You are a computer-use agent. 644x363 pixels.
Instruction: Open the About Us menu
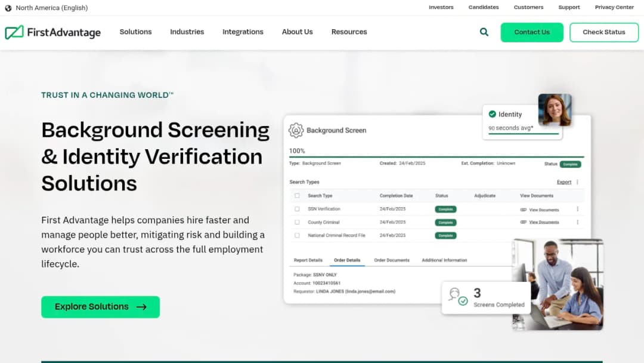(x=298, y=32)
